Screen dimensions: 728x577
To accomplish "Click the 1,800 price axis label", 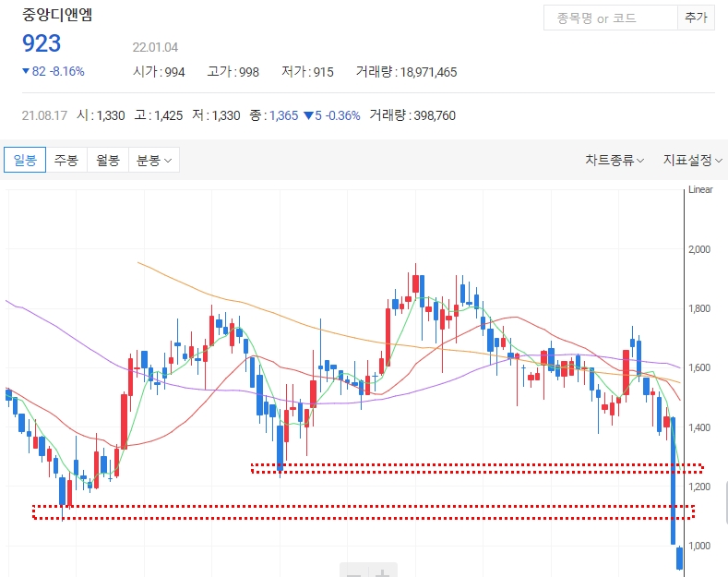I will (x=699, y=308).
